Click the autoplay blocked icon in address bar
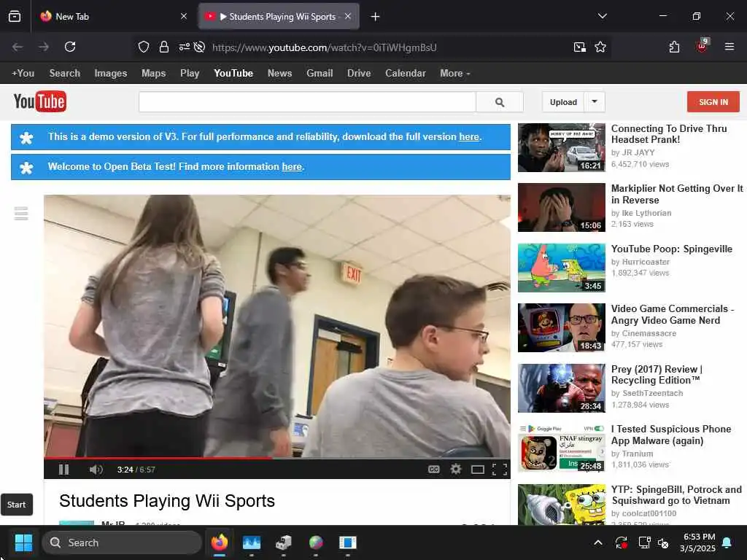 tap(200, 47)
